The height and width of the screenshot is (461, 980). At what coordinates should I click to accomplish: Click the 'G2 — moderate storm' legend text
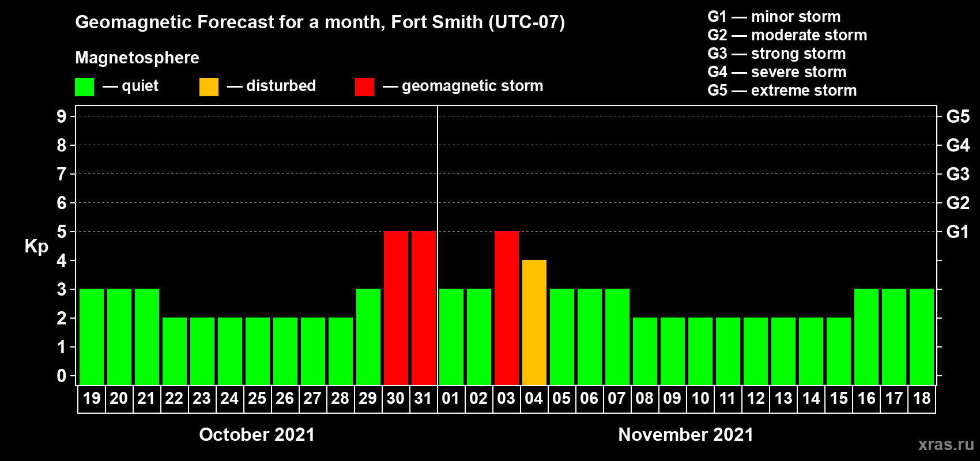click(x=787, y=35)
